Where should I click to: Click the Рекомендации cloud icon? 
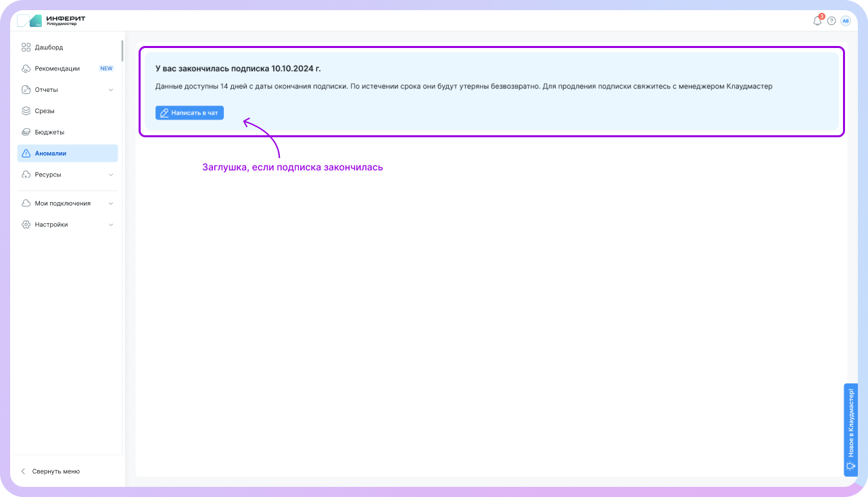pos(26,68)
